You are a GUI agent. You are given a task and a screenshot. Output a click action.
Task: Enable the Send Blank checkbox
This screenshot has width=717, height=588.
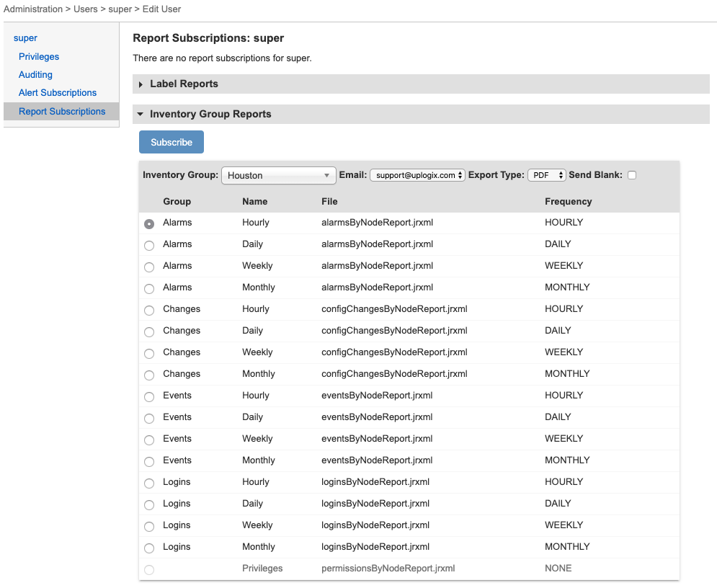(632, 174)
